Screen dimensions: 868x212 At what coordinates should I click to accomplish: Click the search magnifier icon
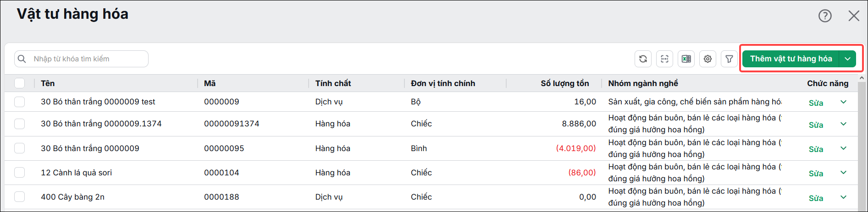[x=22, y=59]
